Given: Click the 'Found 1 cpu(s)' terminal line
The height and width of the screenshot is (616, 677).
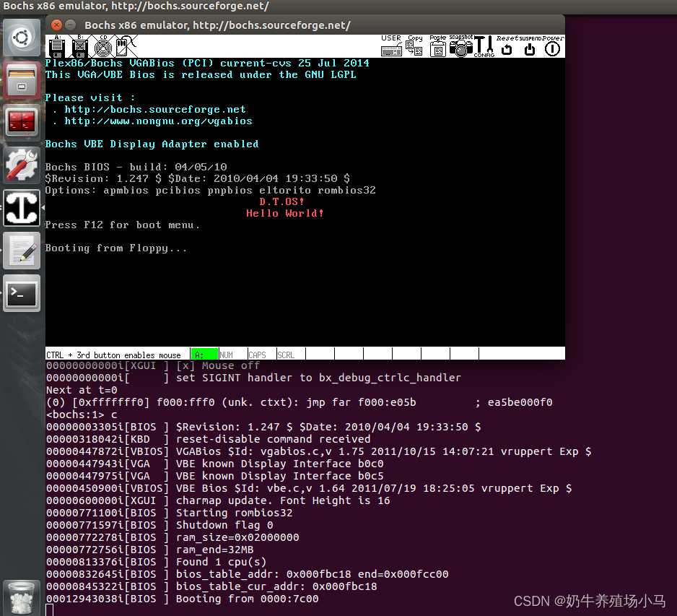Looking at the screenshot, I should point(221,562).
